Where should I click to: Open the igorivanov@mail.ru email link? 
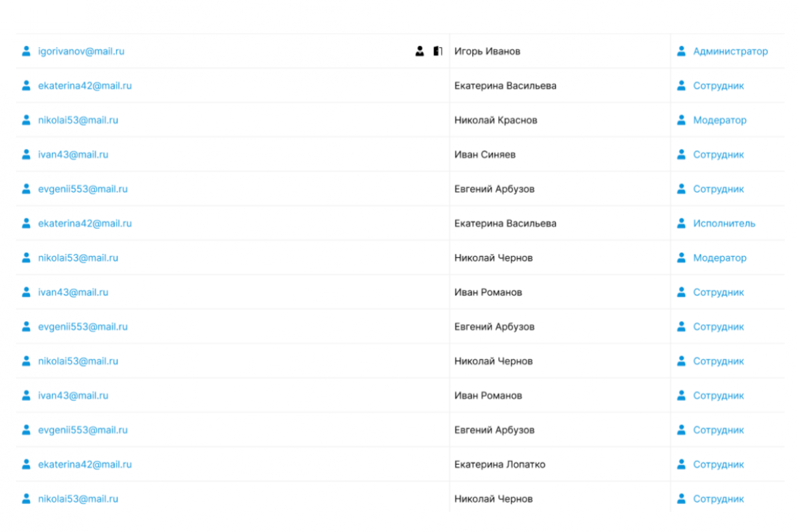point(81,51)
